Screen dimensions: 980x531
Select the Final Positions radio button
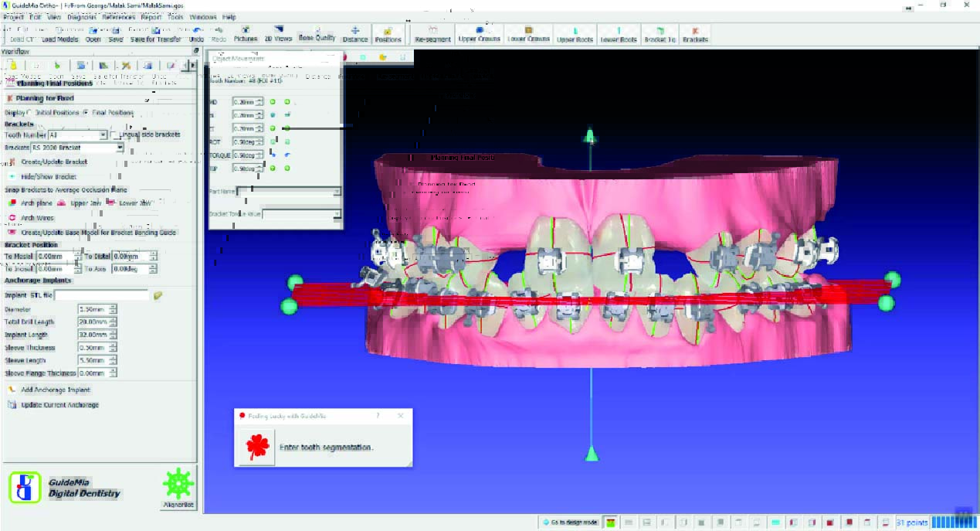pos(85,113)
